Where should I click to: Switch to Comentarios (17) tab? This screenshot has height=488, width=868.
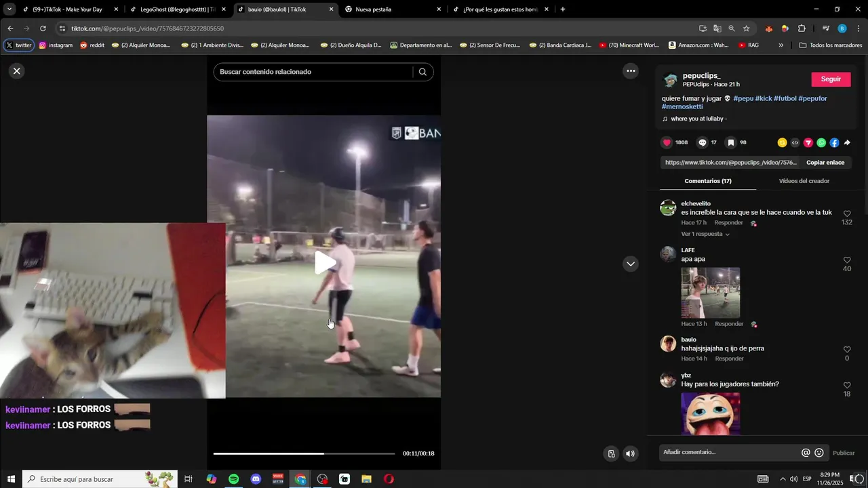pyautogui.click(x=708, y=181)
